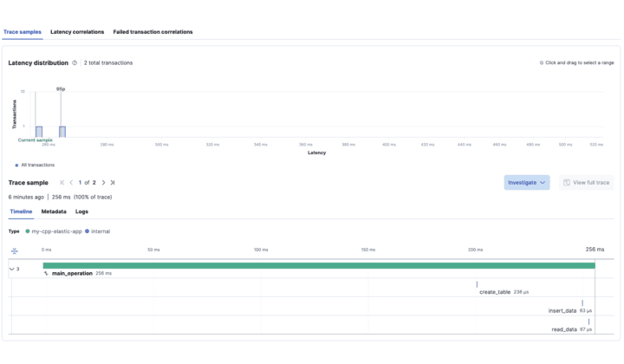Open the Failed transaction correlations tab

153,32
